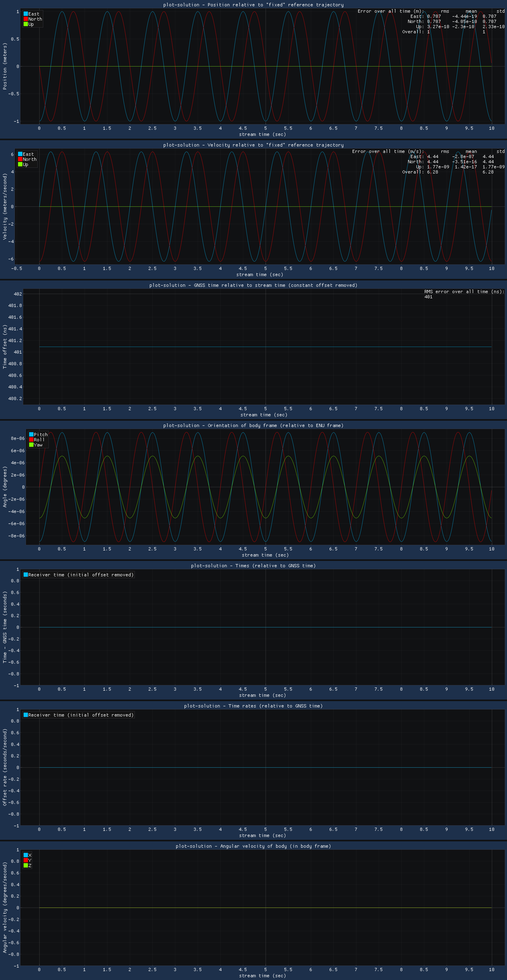This screenshot has width=507, height=980.
Task: Toggle the North series in Velocity plot legend
Action: 27,159
